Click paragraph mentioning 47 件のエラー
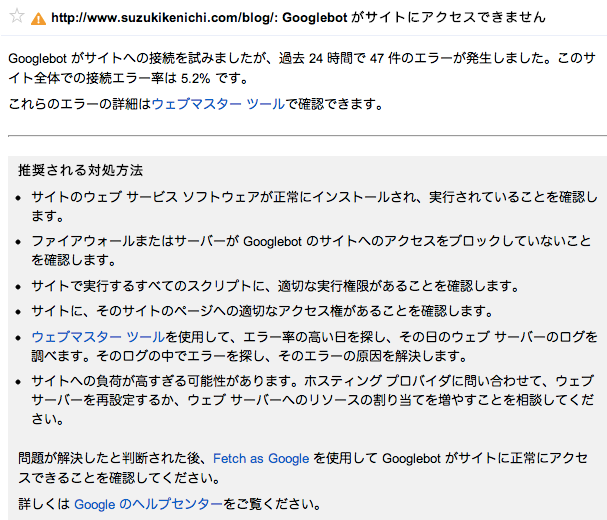The image size is (607, 520). (302, 68)
